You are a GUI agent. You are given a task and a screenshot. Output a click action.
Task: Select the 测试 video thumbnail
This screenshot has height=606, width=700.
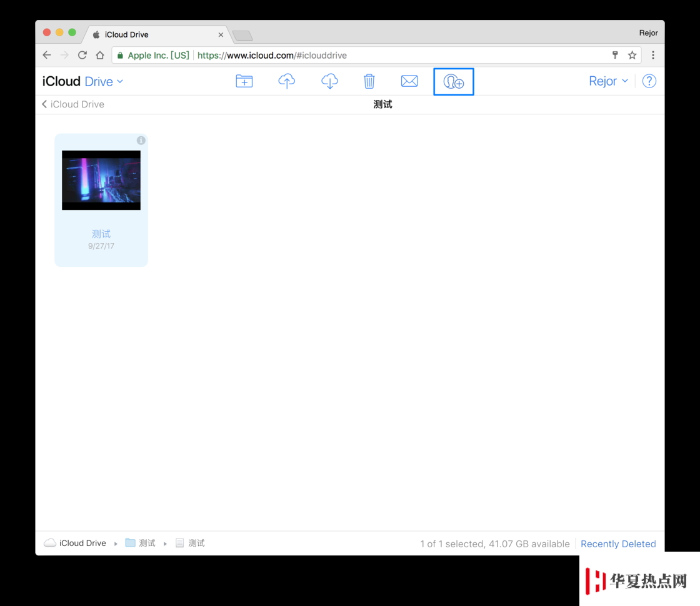[x=101, y=181]
